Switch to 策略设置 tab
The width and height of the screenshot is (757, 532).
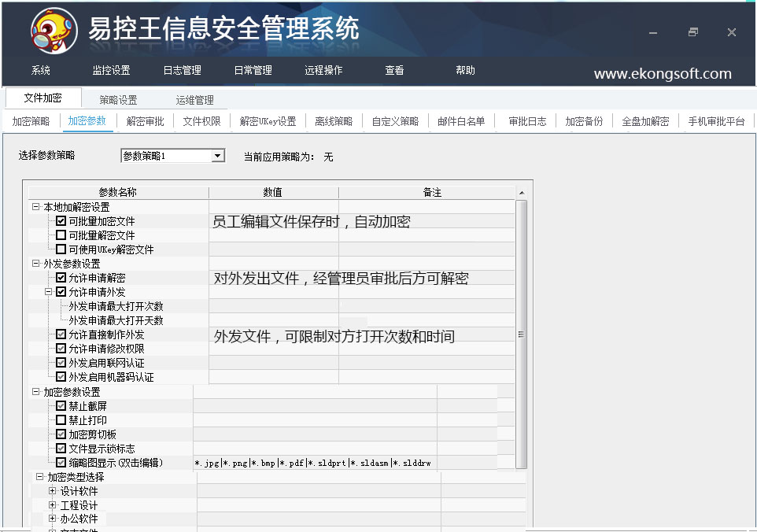coord(118,100)
